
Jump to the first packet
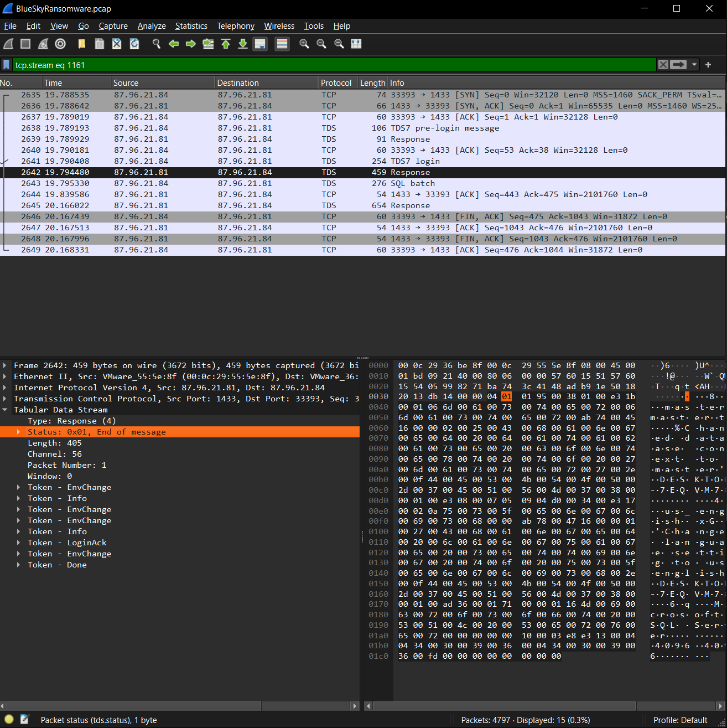[226, 44]
